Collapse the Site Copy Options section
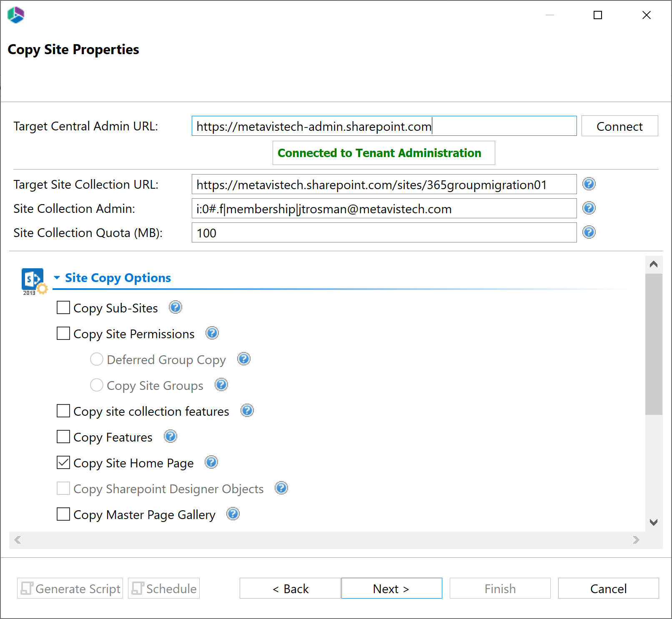Screen dimensions: 672x619 (x=58, y=277)
